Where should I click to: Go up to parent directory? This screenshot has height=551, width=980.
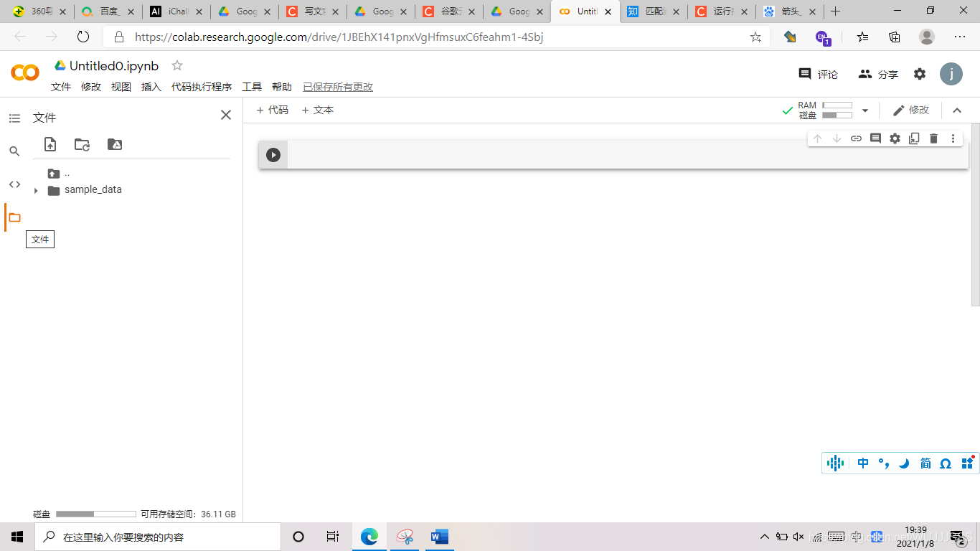click(59, 173)
